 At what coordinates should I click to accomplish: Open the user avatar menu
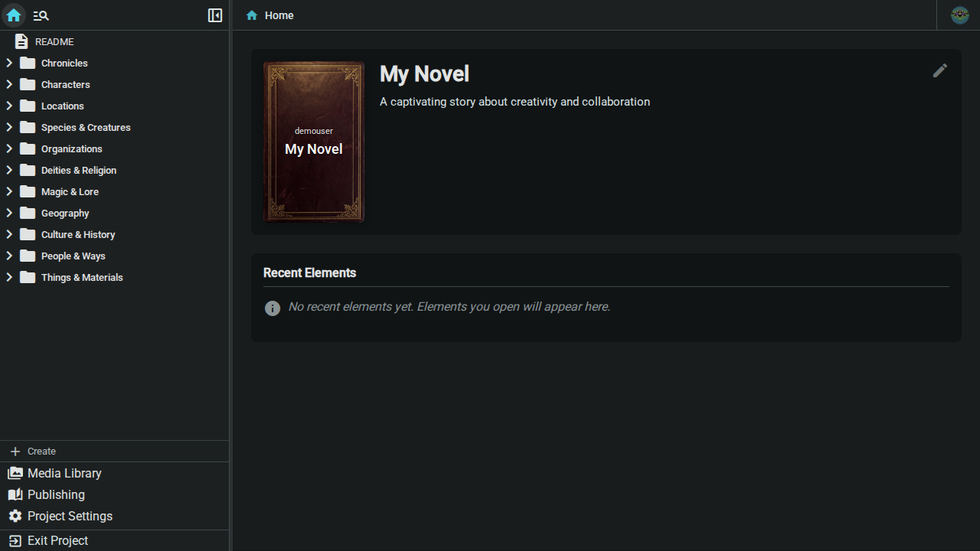[959, 15]
